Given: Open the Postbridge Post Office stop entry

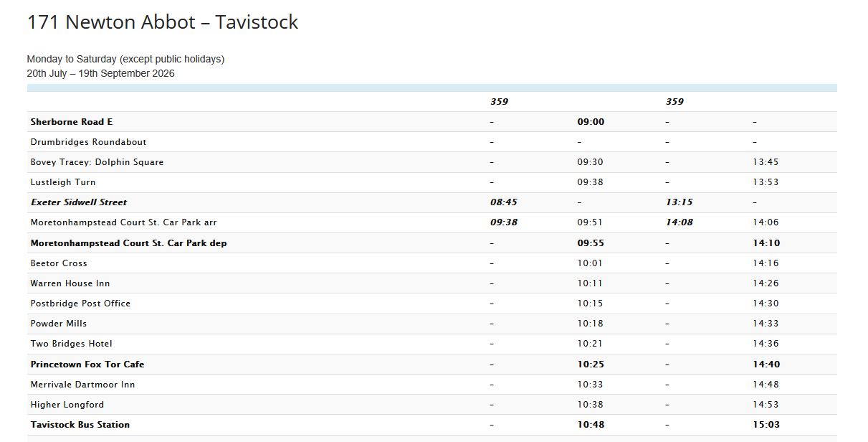Looking at the screenshot, I should pos(80,303).
